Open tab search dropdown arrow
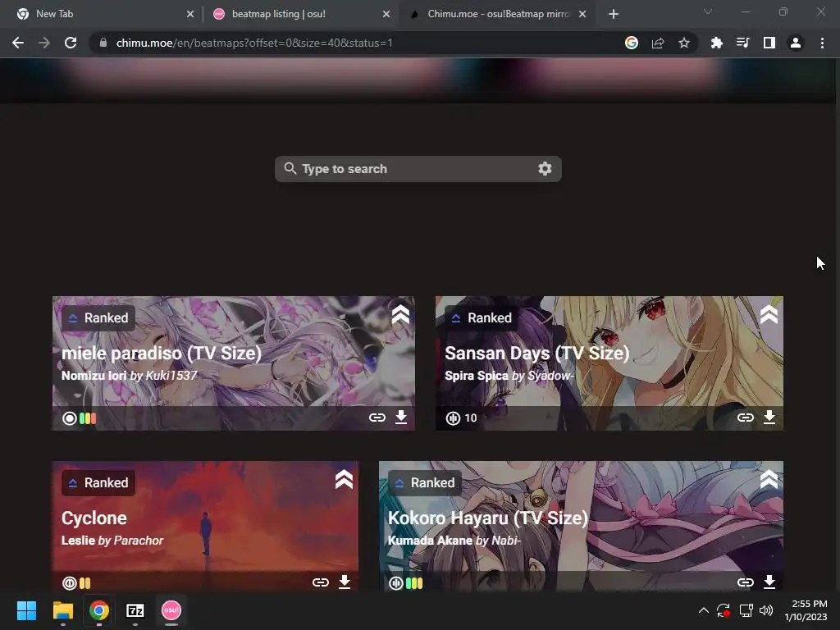This screenshot has width=840, height=630. tap(708, 11)
